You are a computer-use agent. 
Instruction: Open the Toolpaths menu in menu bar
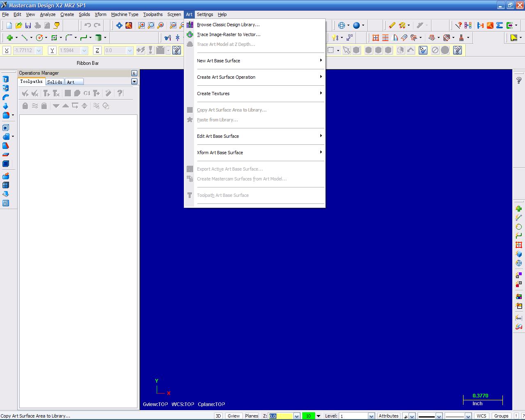[153, 14]
